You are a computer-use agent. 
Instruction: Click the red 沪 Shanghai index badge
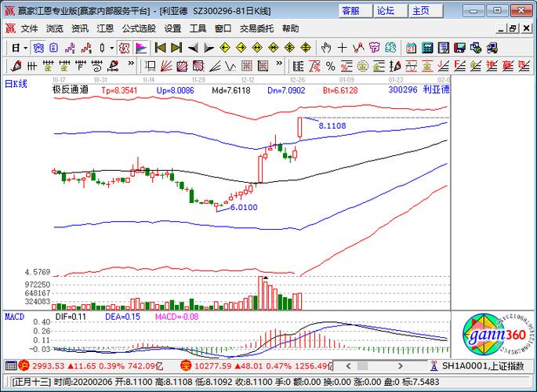click(x=24, y=366)
